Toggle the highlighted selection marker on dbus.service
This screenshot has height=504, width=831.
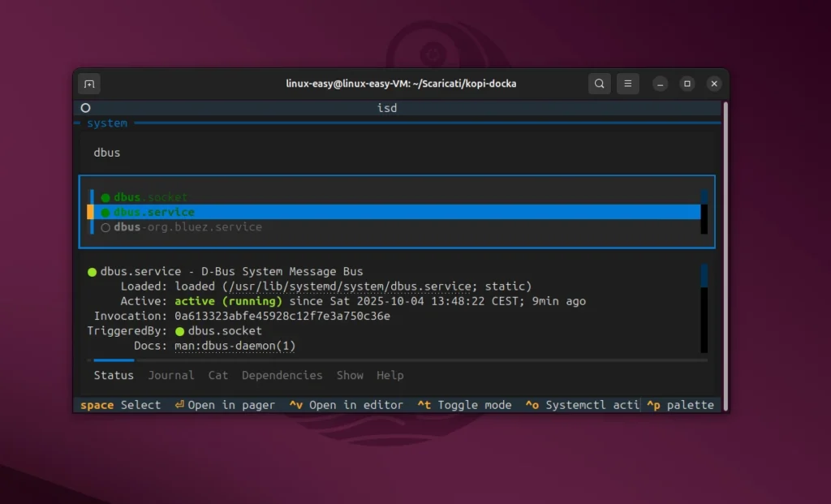pos(91,212)
